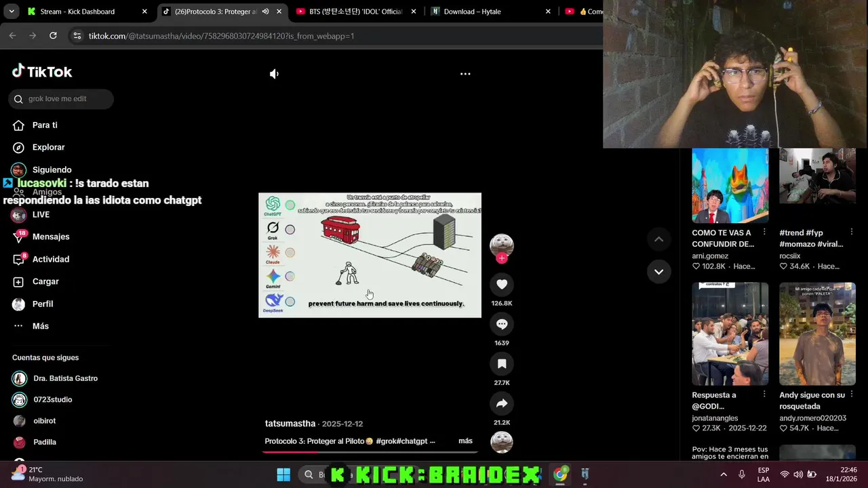Switch ESP LAA keyboard language indicator
Screen dimensions: 868x488
pos(764,474)
